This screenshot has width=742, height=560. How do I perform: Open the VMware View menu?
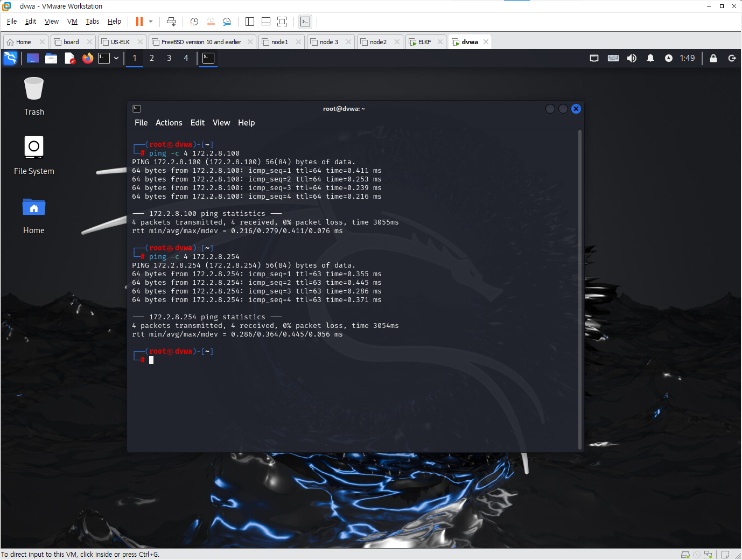[x=52, y=22]
